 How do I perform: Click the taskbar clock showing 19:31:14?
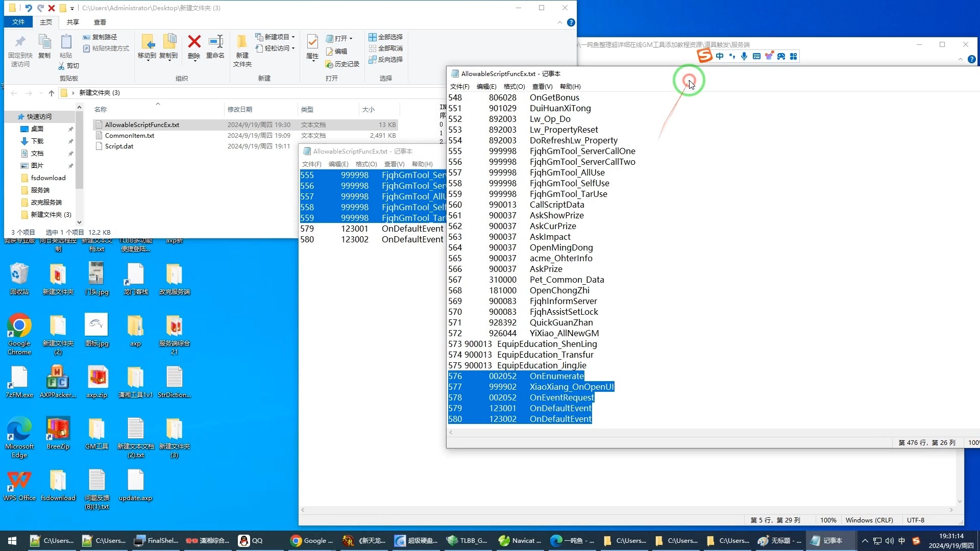(x=951, y=541)
